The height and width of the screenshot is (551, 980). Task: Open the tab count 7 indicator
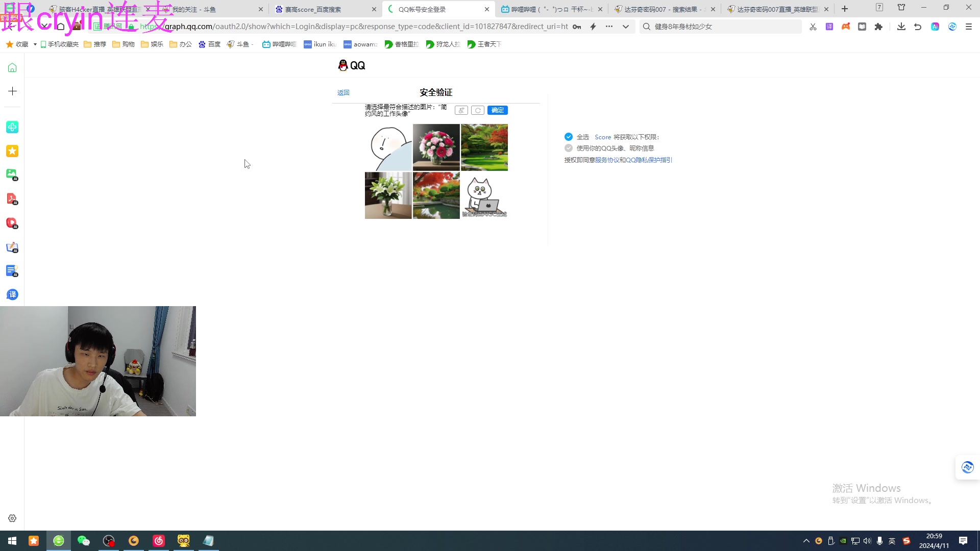pos(879,8)
